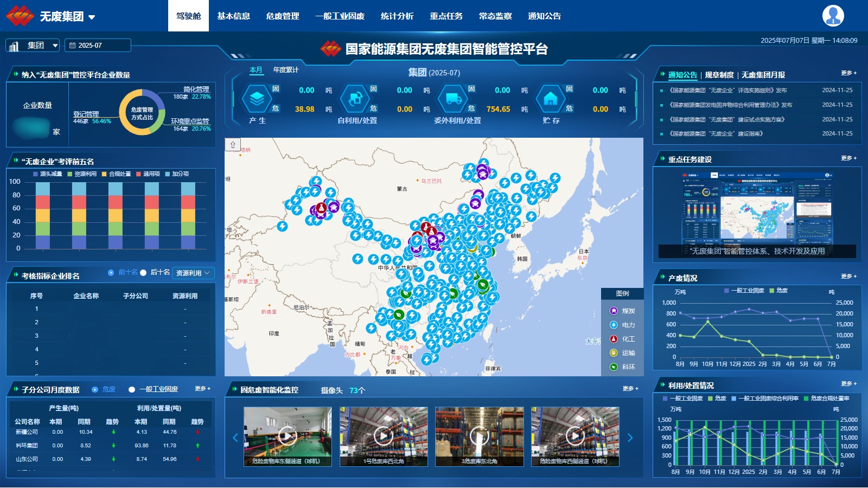868x488 pixels.
Task: Click the 煤炭 legend icon
Action: [x=614, y=311]
